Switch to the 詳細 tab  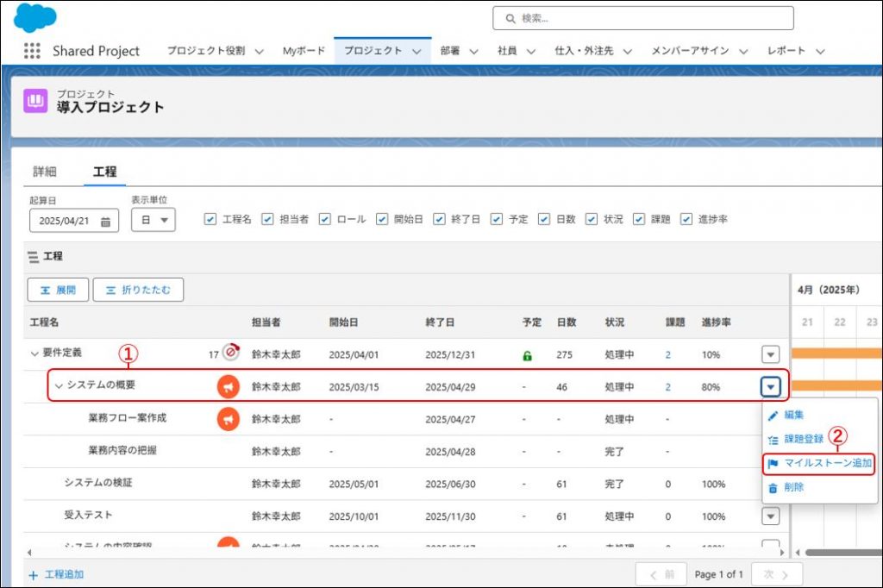[45, 172]
